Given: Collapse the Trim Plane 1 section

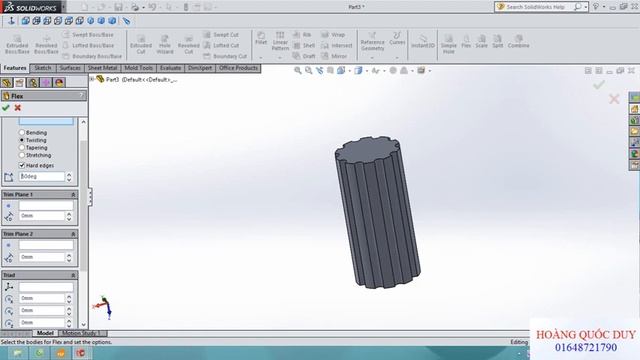Looking at the screenshot, I should 73,195.
